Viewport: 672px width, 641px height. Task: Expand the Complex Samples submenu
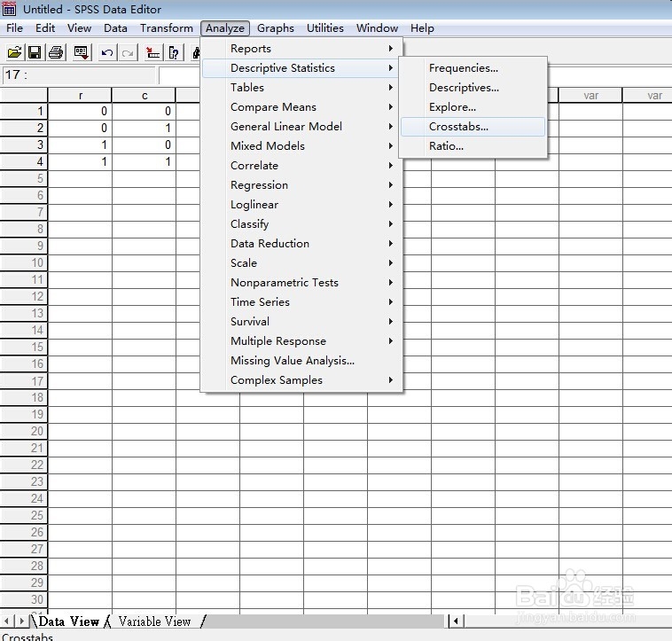[x=301, y=379]
